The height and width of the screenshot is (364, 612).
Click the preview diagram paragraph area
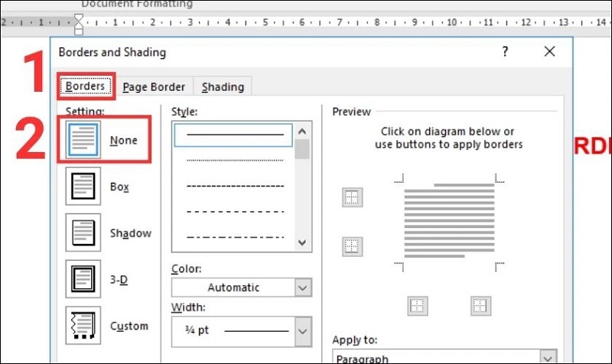click(448, 222)
